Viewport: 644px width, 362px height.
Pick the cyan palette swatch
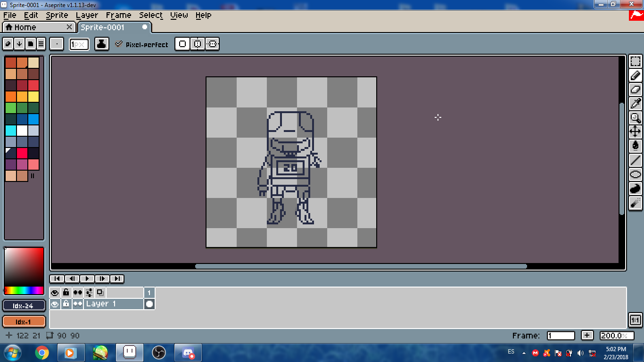(x=11, y=131)
